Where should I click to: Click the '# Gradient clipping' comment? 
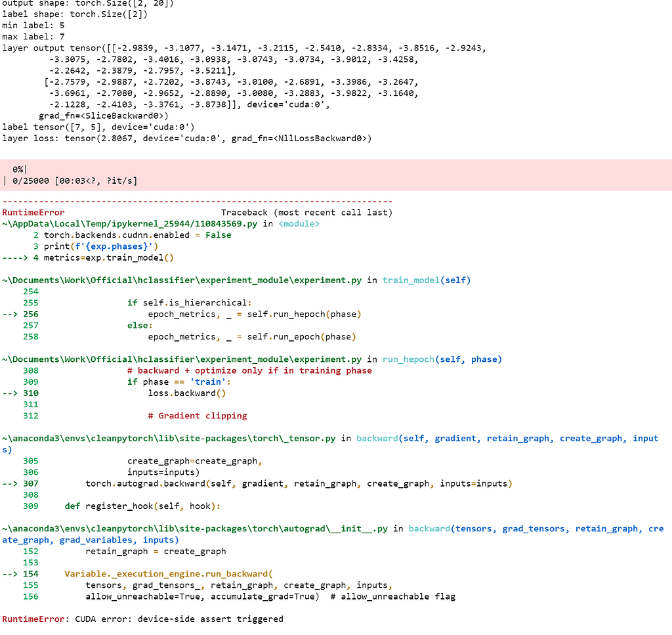click(x=197, y=416)
